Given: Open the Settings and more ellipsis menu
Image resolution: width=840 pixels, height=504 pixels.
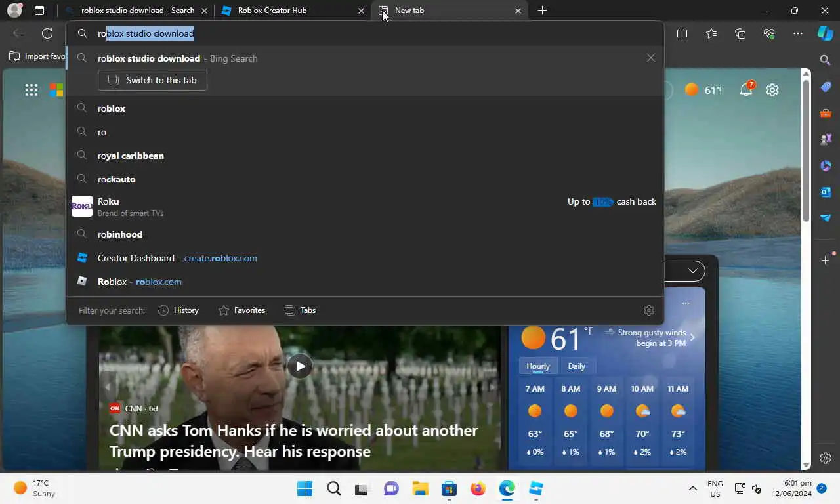Looking at the screenshot, I should coord(798,33).
